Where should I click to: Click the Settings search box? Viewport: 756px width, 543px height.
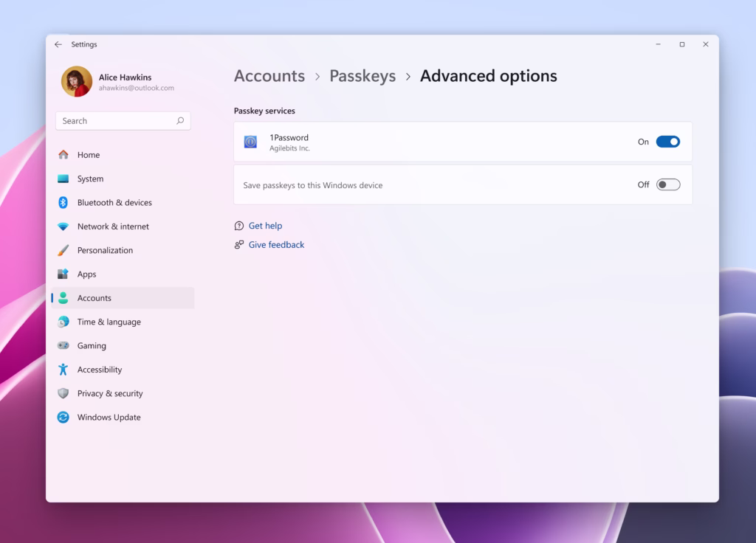tap(123, 120)
